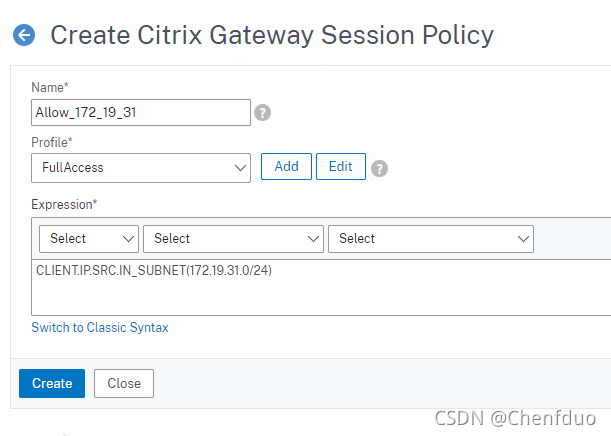Click the back arrow icon
The image size is (611, 436).
point(24,36)
